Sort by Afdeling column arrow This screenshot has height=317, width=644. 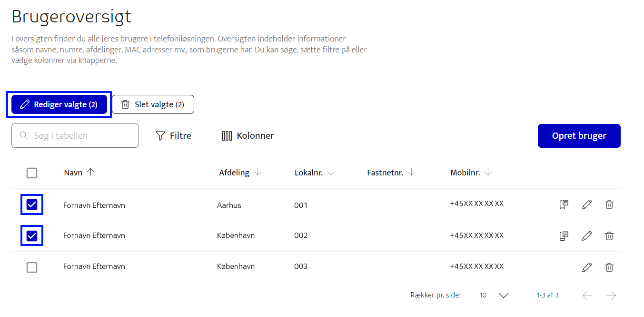point(258,173)
